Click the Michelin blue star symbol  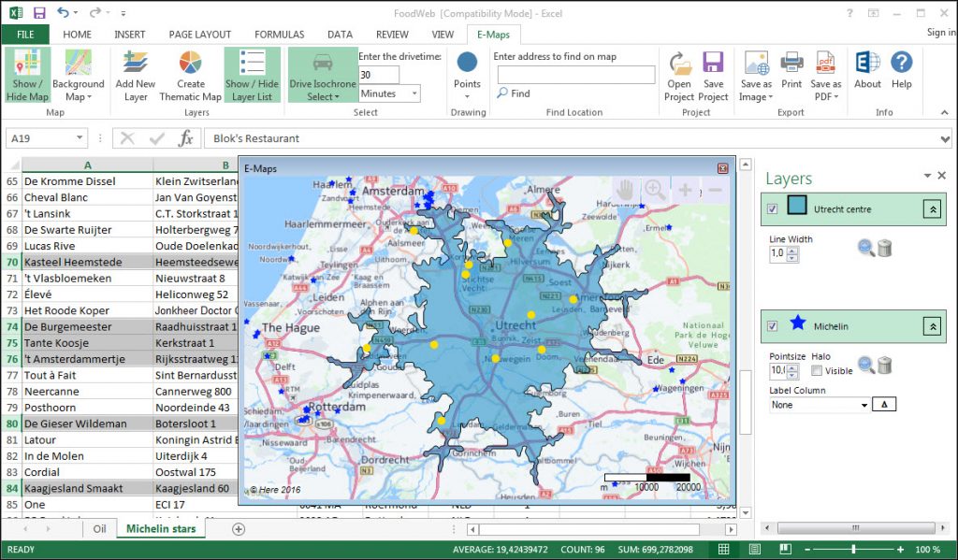[x=797, y=323]
